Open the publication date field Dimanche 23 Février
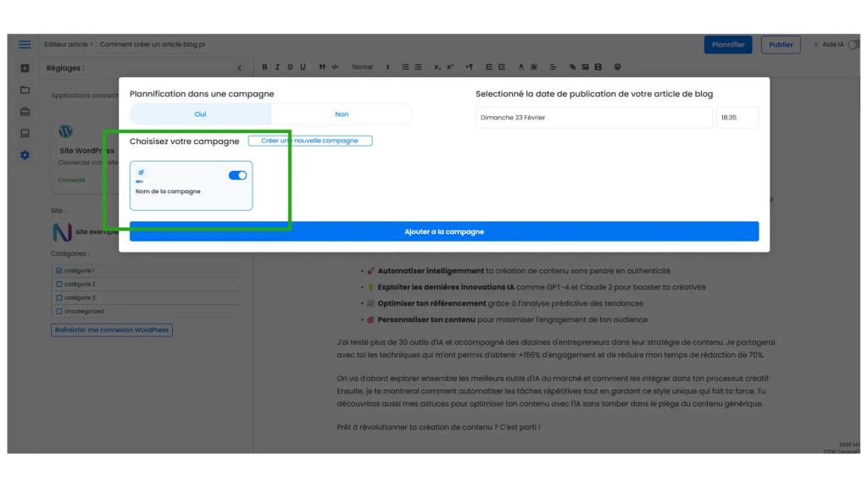The image size is (868, 488). coord(594,117)
